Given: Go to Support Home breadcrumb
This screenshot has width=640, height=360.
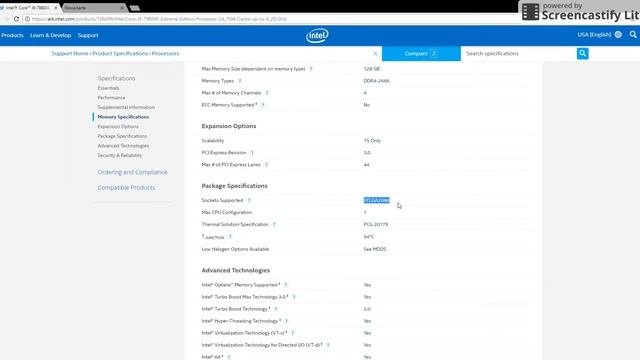Looking at the screenshot, I should click(69, 53).
